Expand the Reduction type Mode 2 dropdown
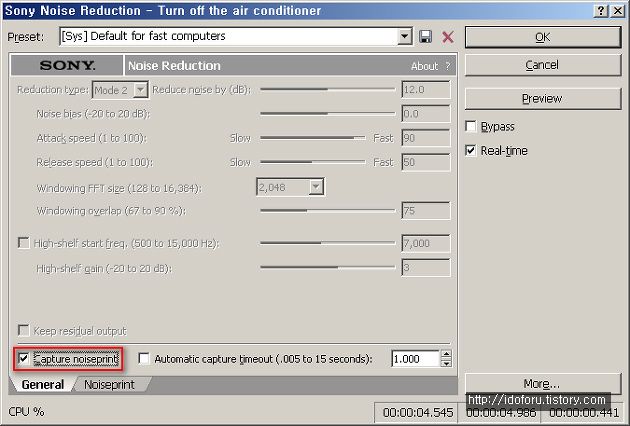 [141, 90]
